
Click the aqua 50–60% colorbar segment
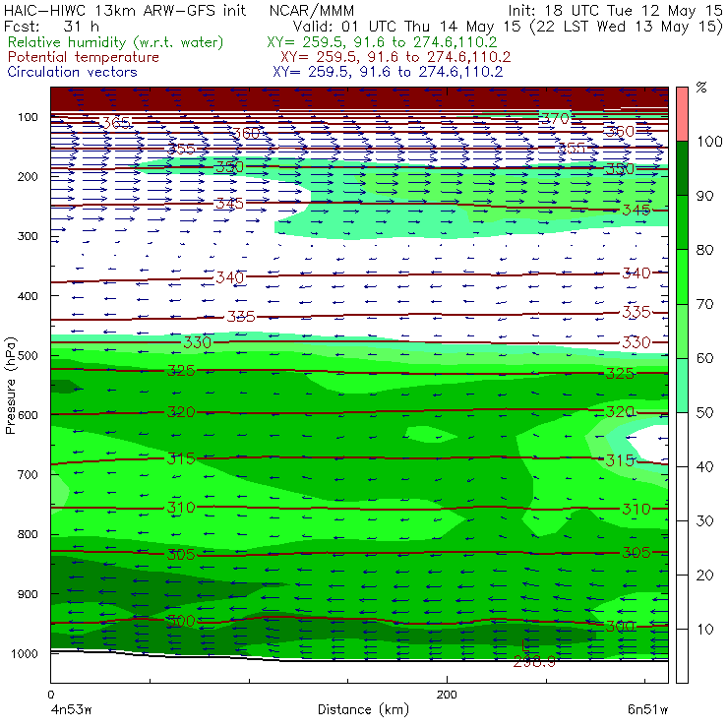click(682, 385)
